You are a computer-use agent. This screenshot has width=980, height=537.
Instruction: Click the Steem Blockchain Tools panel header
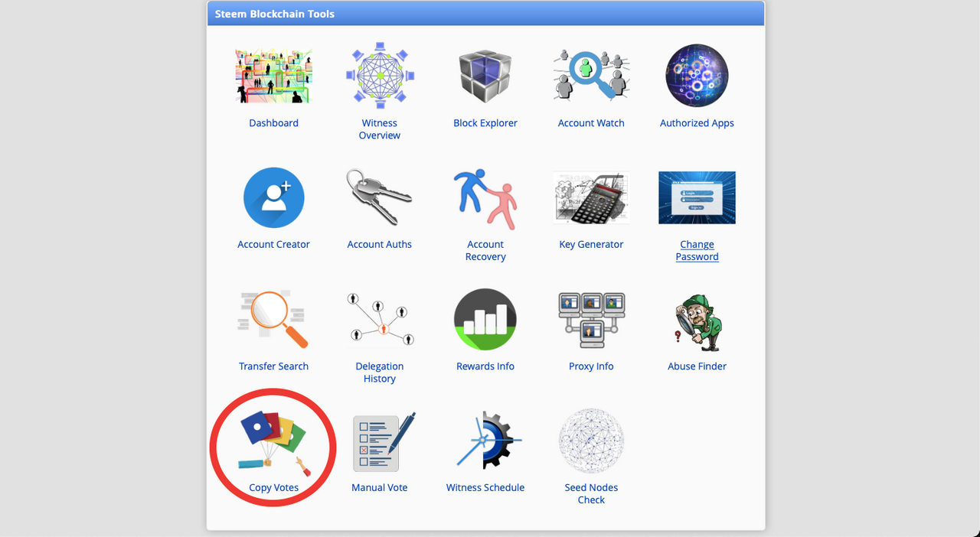(485, 14)
